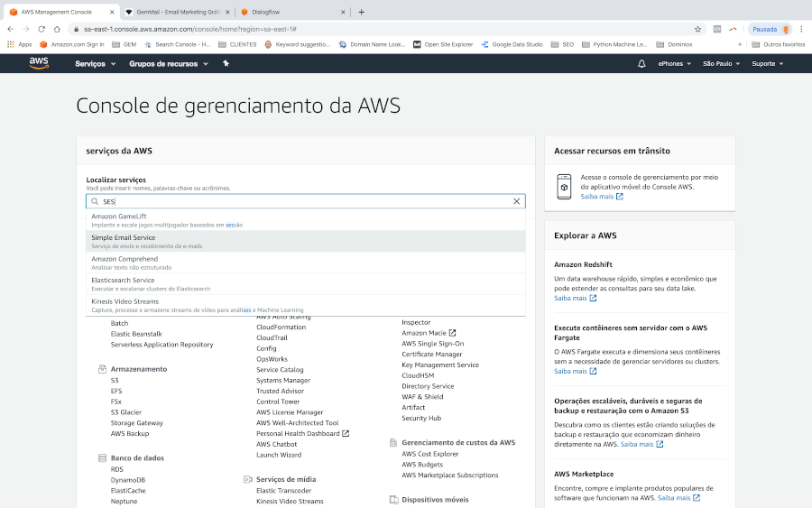Click the browser back arrow
The width and height of the screenshot is (812, 508).
coord(11,29)
